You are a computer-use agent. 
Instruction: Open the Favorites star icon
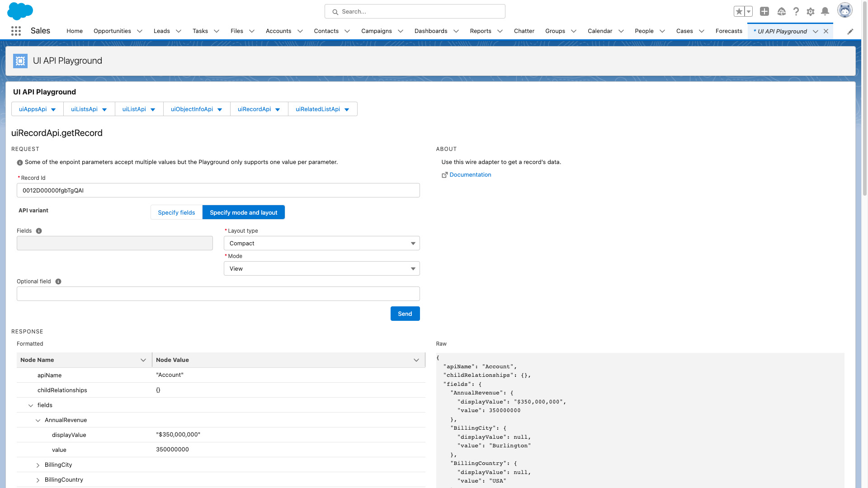739,11
